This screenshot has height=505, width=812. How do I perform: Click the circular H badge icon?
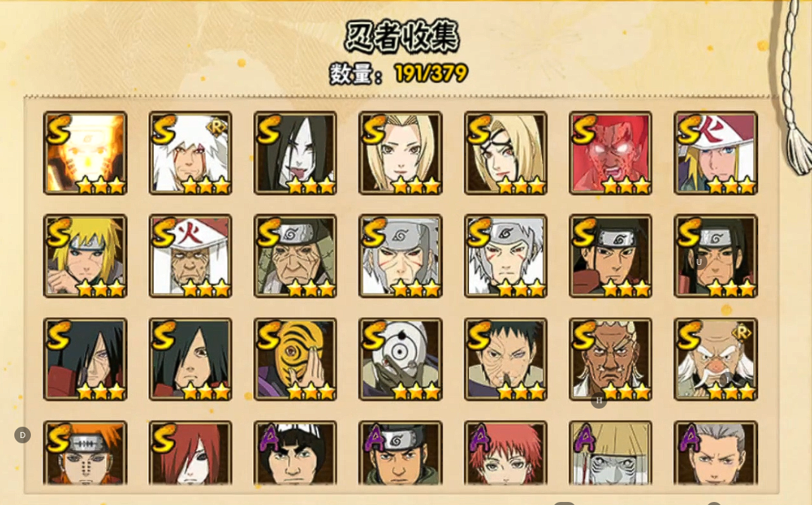click(598, 400)
